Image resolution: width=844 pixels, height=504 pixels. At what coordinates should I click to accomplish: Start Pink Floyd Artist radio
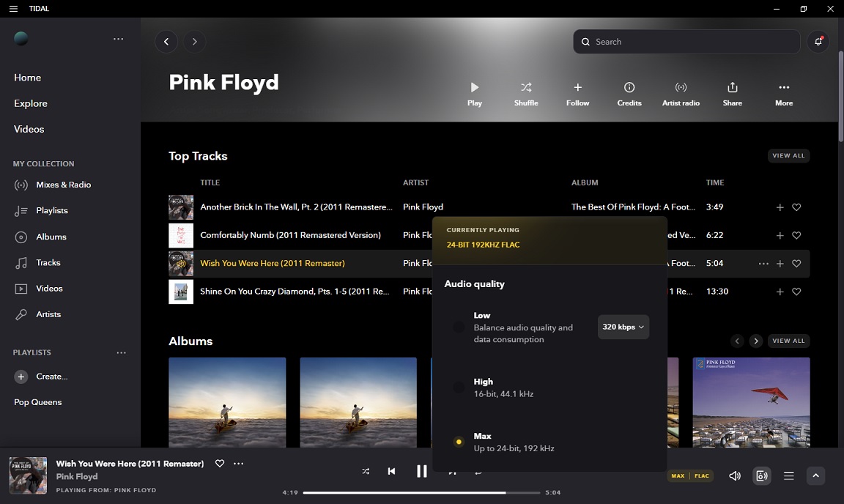click(x=681, y=94)
